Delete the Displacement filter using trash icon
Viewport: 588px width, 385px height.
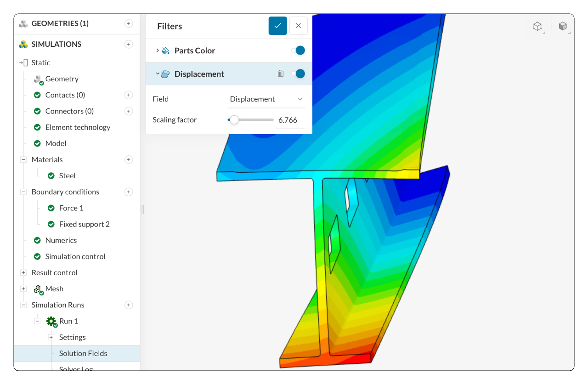[281, 74]
